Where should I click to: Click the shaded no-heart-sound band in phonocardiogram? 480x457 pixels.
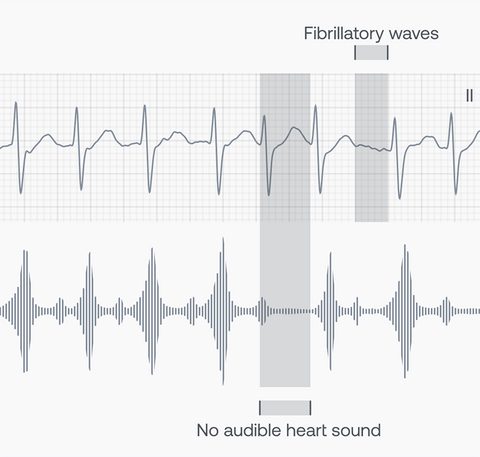[285, 310]
